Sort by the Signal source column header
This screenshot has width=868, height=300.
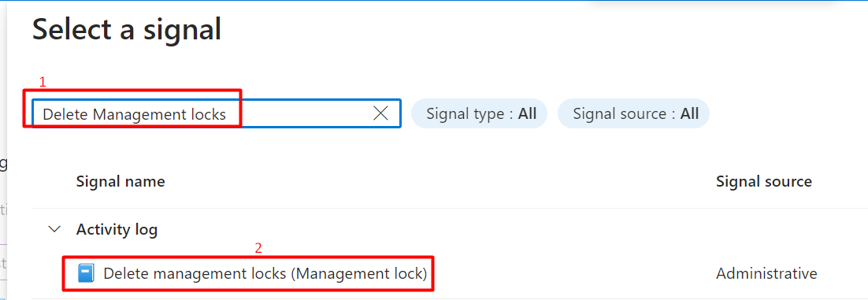(764, 182)
